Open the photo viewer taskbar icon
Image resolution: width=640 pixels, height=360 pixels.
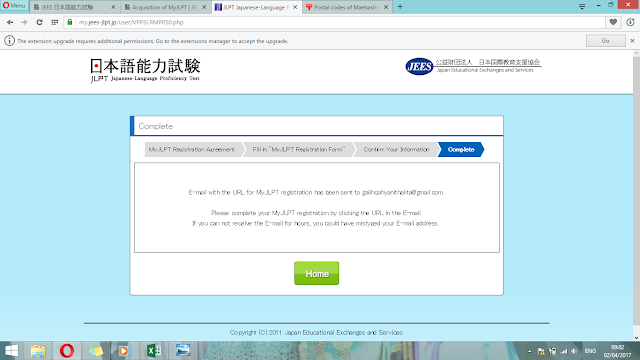(x=183, y=351)
